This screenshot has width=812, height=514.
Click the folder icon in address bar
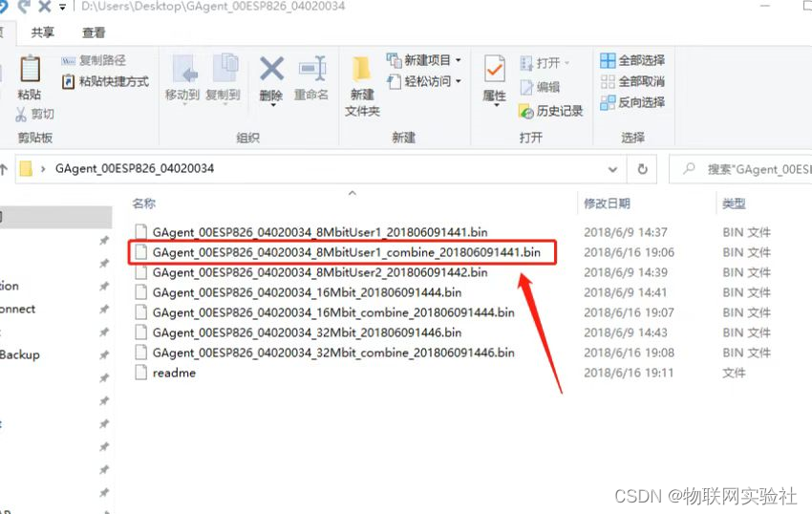tap(26, 168)
